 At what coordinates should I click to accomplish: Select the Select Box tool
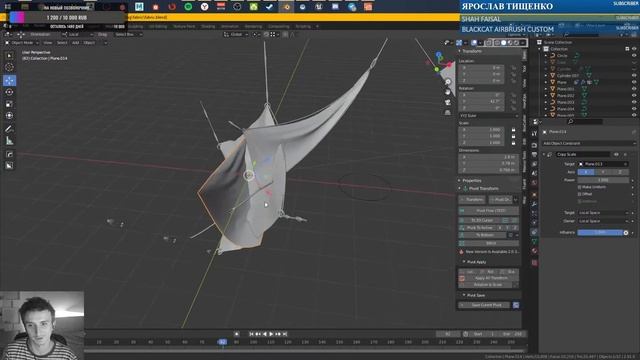coord(9,56)
